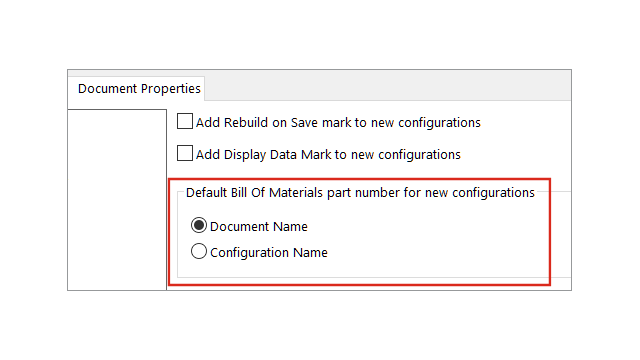Click blank area right of Configuration Name option

tap(437, 252)
